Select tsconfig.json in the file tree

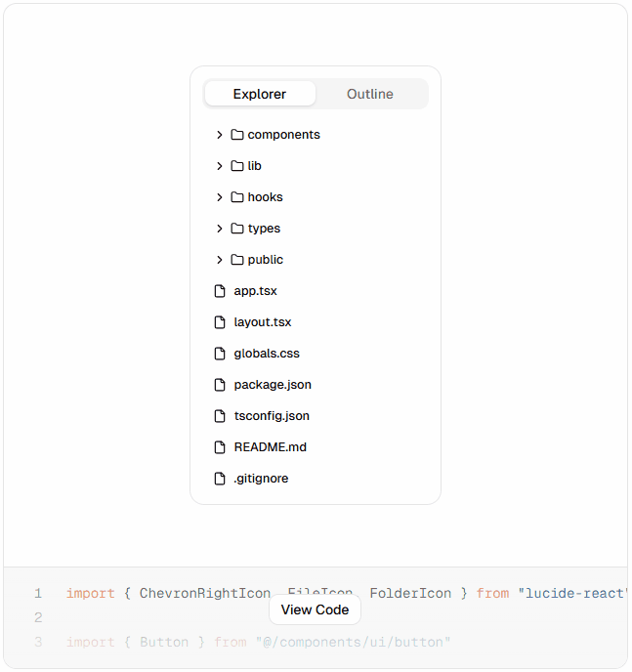272,416
